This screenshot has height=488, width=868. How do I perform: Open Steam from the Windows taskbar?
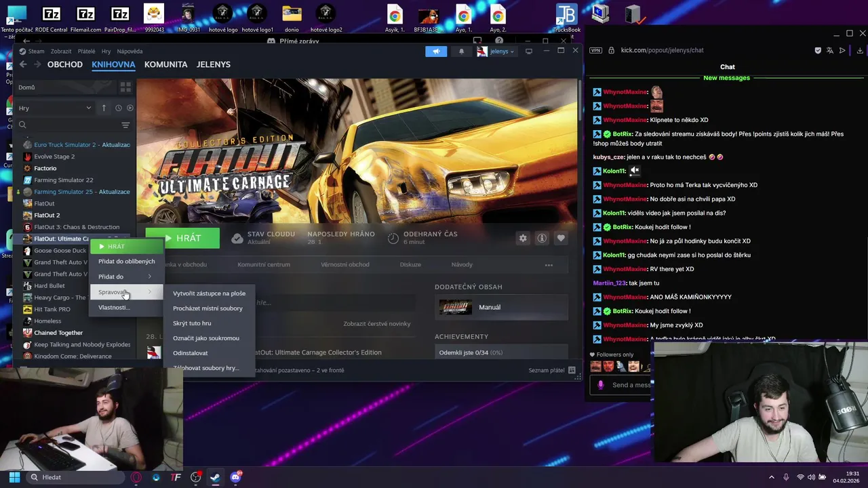click(215, 477)
